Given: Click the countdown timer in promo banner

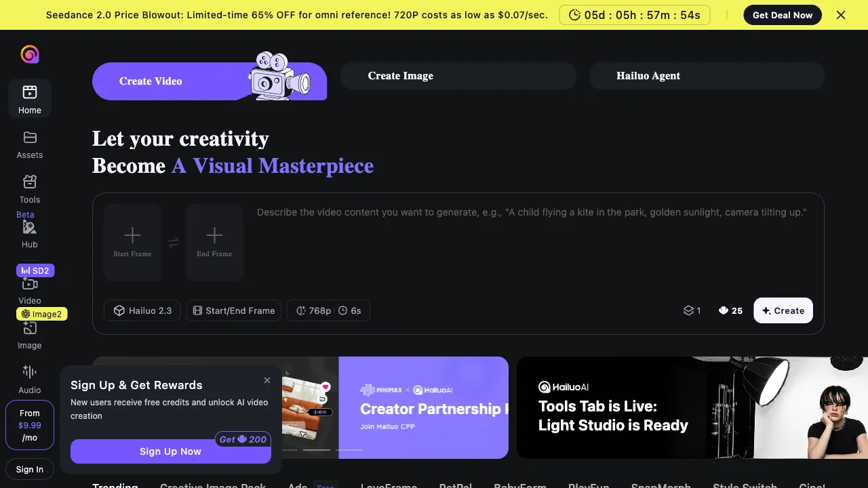Looking at the screenshot, I should [x=635, y=15].
